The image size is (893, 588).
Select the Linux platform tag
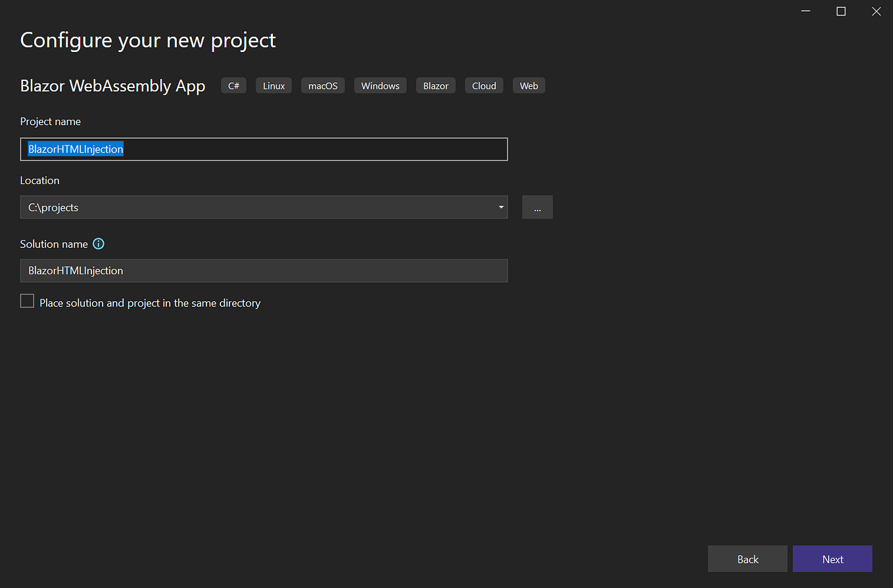pyautogui.click(x=273, y=85)
